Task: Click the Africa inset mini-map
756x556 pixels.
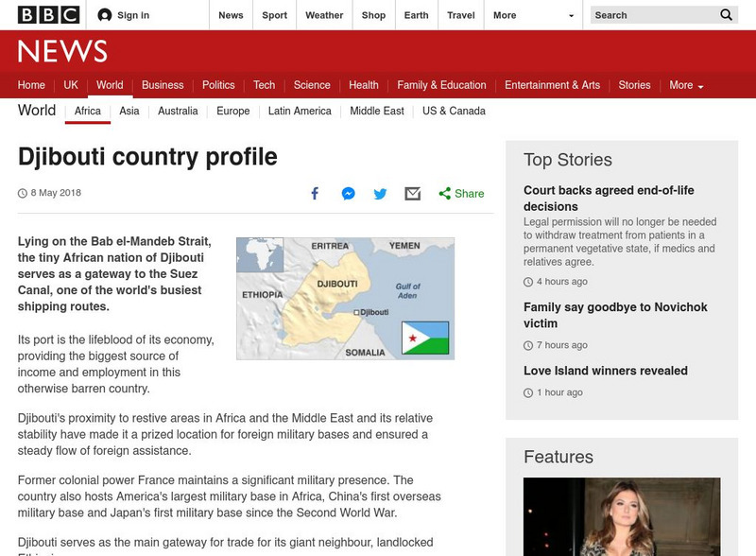Action: [260, 255]
